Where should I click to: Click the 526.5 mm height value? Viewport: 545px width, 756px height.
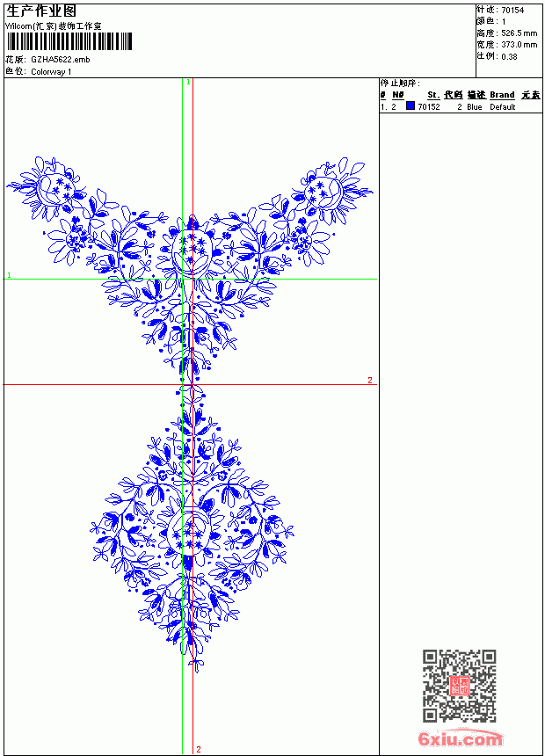[x=519, y=33]
